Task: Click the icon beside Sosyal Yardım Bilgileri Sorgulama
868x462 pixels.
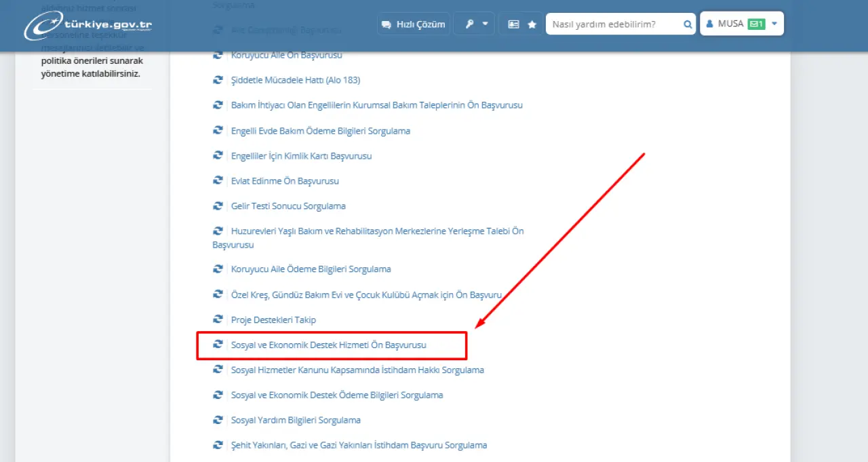Action: [218, 420]
